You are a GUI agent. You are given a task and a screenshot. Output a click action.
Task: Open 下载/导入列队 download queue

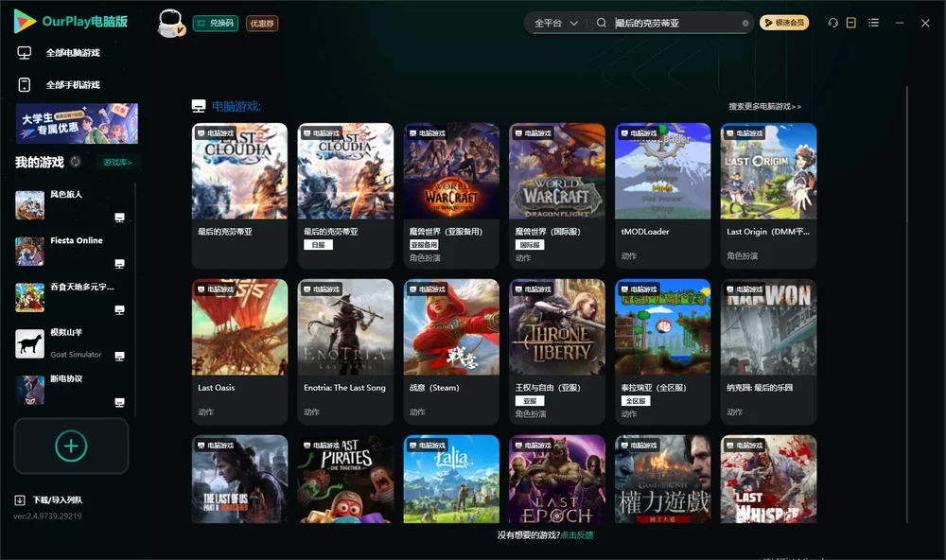click(49, 499)
